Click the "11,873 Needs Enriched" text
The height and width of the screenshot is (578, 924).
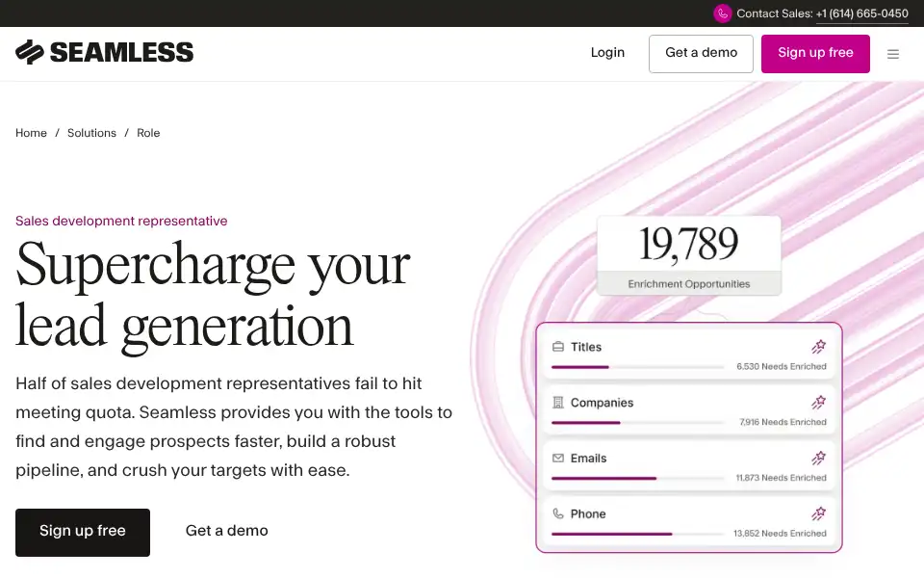click(782, 478)
